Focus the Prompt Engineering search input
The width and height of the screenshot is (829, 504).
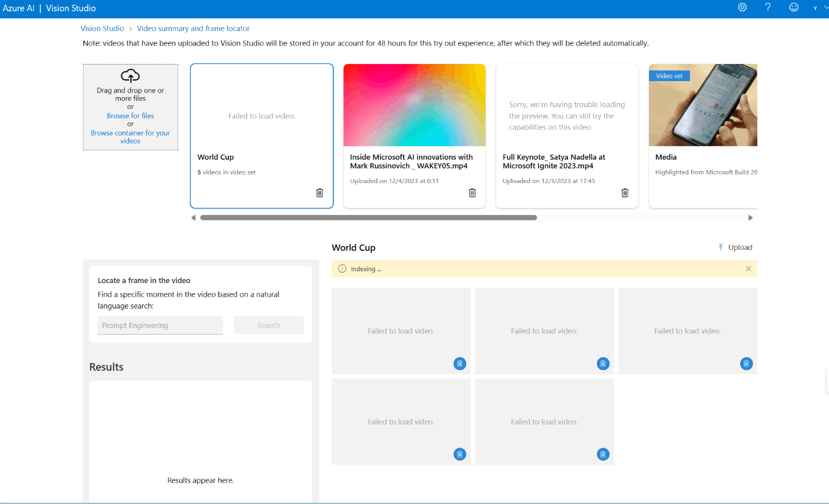tap(160, 325)
